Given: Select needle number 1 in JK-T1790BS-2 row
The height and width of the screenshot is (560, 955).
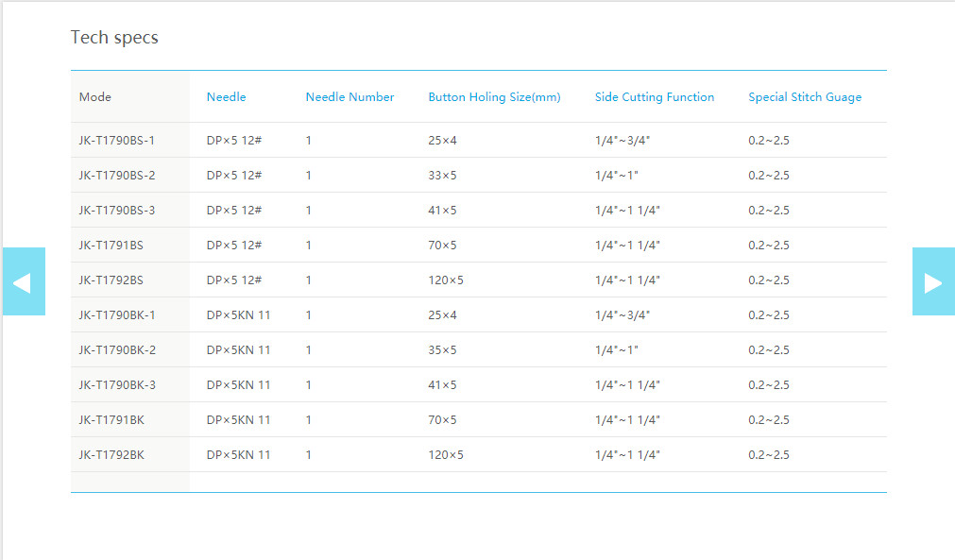Looking at the screenshot, I should pyautogui.click(x=309, y=176).
